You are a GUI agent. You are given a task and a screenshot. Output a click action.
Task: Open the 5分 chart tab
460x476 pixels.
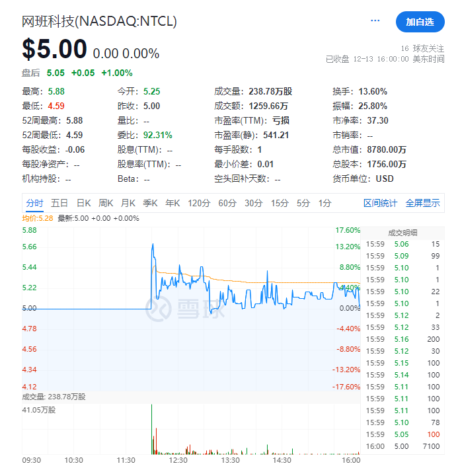point(303,203)
